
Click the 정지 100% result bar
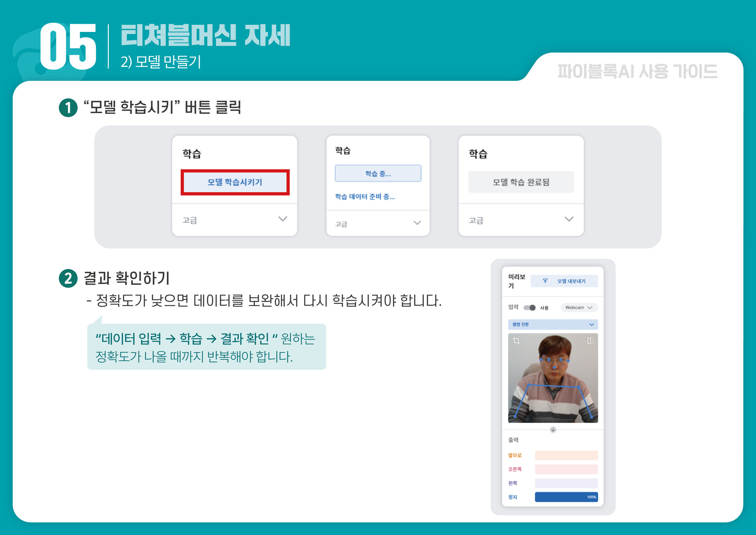click(x=566, y=497)
